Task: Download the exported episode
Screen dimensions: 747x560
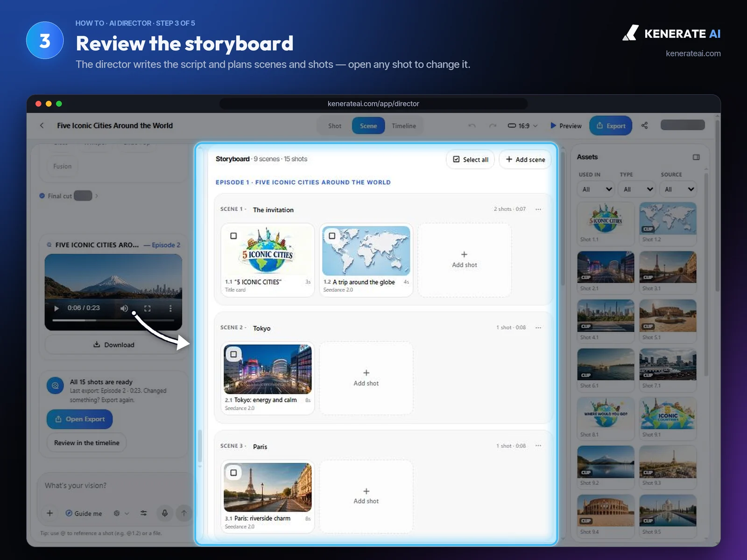Action: [113, 345]
